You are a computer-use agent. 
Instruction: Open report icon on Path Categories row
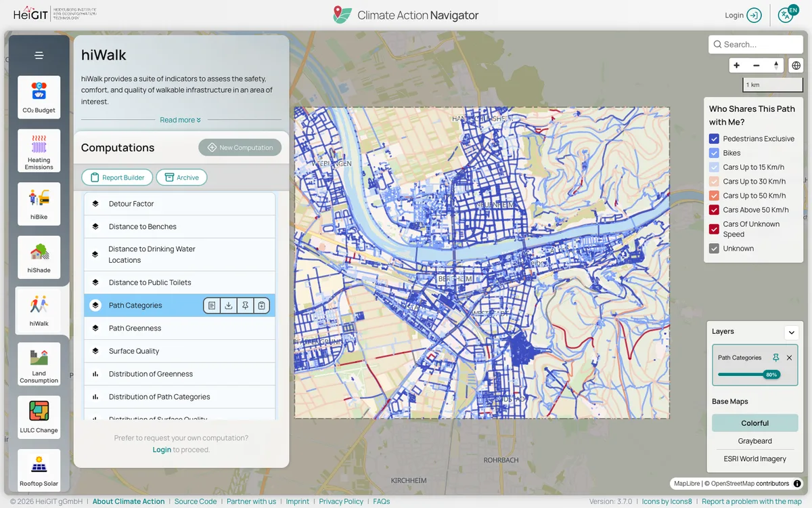[x=212, y=305]
